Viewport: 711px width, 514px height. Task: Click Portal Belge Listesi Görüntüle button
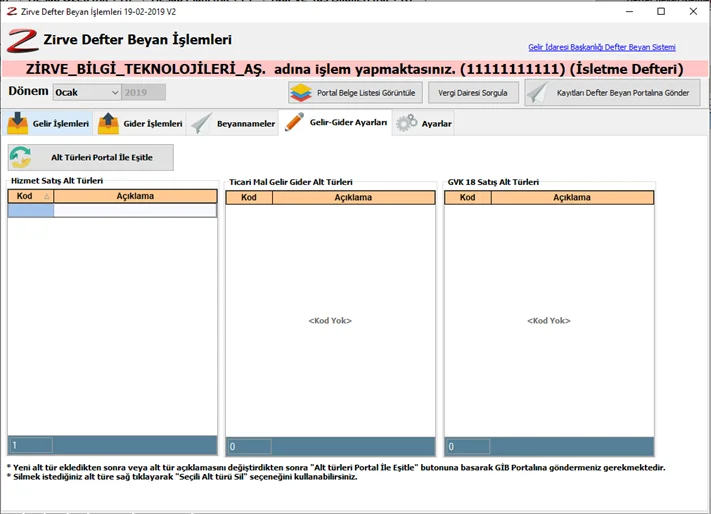click(356, 92)
